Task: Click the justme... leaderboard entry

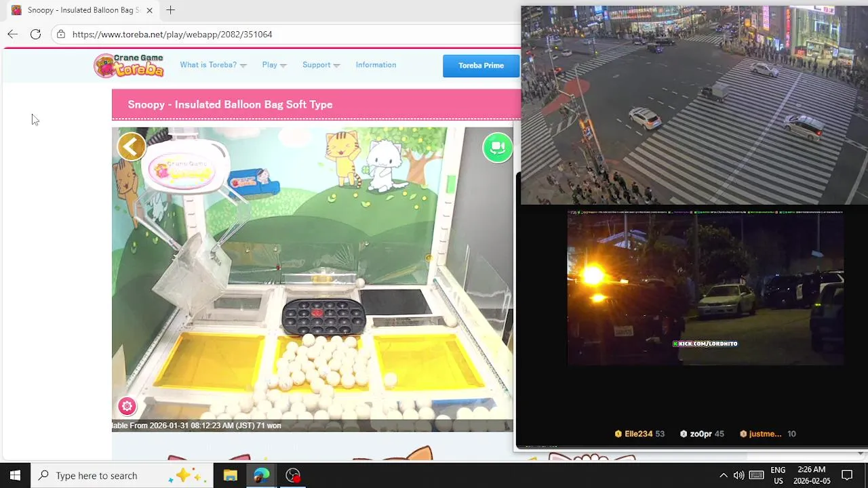Action: (768, 434)
